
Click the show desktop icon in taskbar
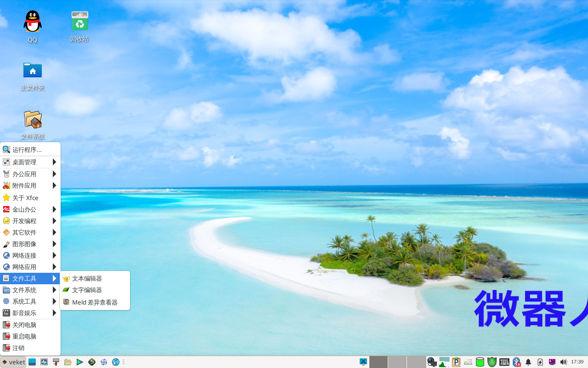(x=32, y=362)
